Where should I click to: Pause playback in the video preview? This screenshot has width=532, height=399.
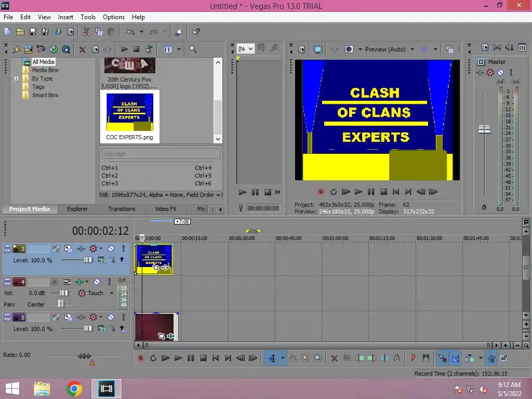[x=371, y=192]
